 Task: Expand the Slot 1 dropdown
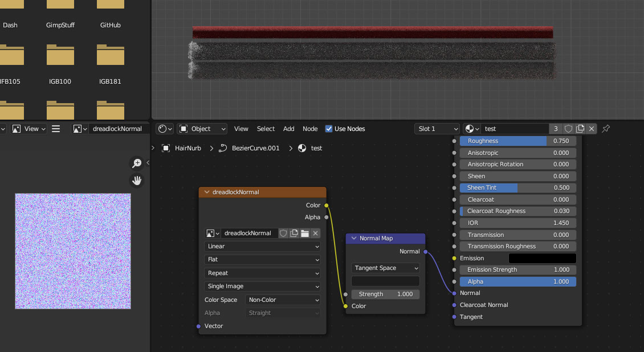436,129
